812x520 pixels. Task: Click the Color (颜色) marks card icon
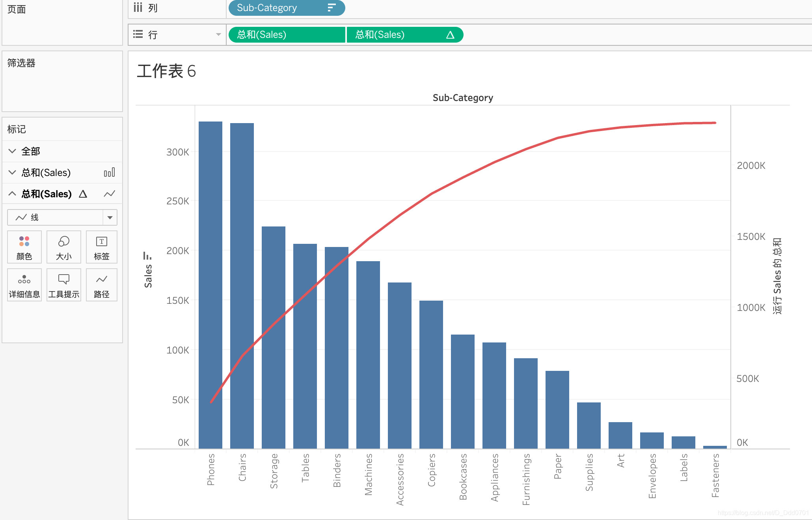[24, 247]
